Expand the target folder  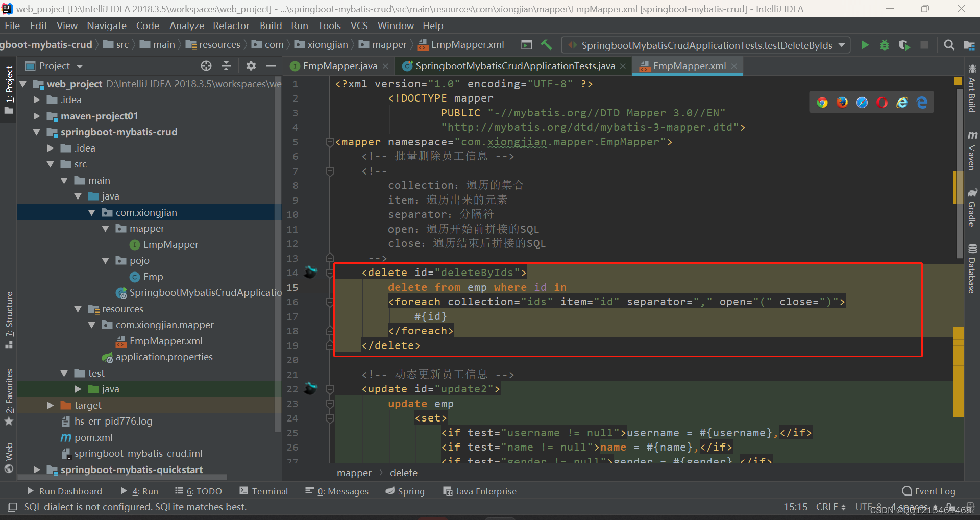51,405
